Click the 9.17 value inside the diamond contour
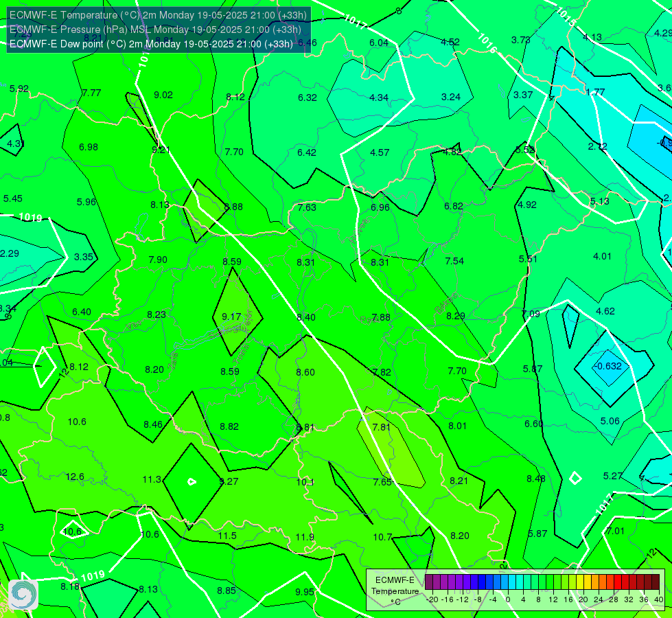The height and width of the screenshot is (618, 672). (231, 317)
